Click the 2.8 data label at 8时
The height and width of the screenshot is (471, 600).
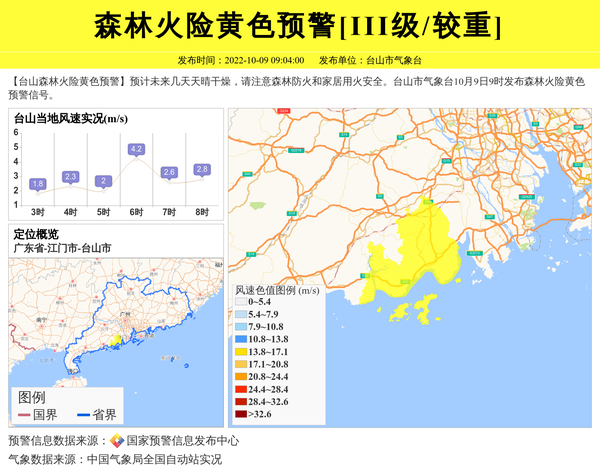[202, 170]
